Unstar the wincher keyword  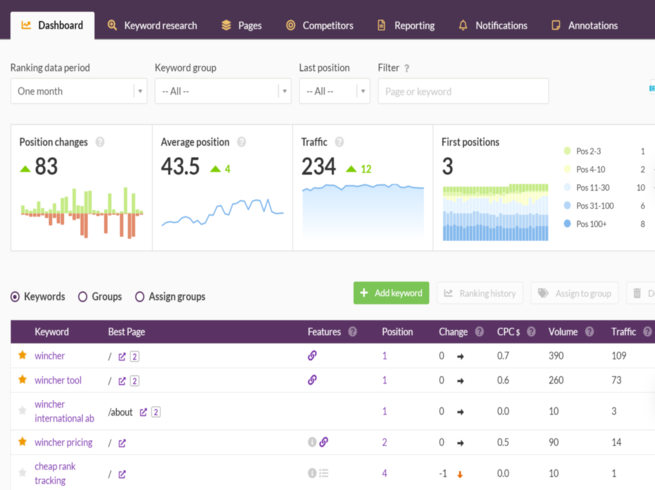[23, 355]
